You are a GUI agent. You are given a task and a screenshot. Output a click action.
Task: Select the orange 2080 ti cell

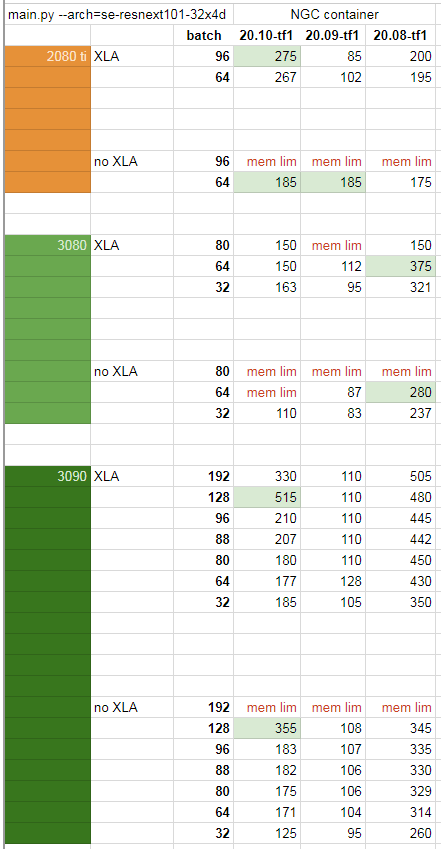(48, 56)
